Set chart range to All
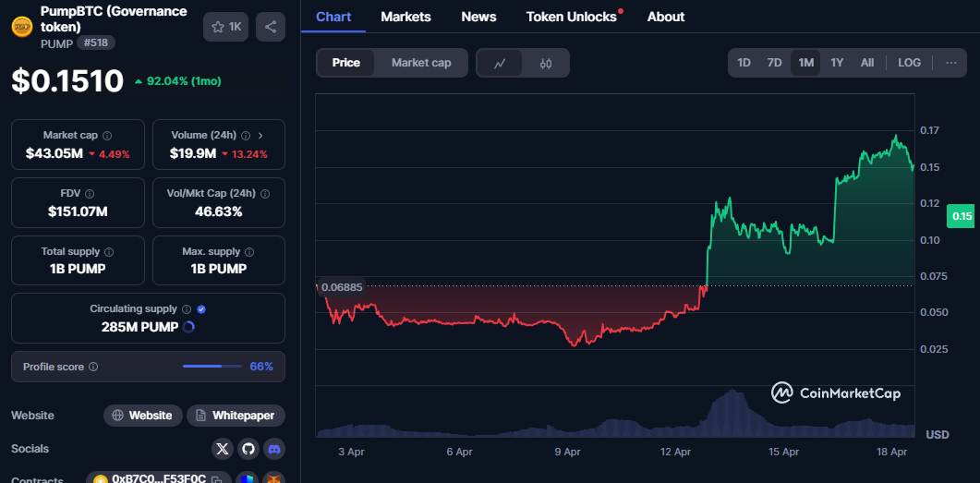 click(867, 63)
